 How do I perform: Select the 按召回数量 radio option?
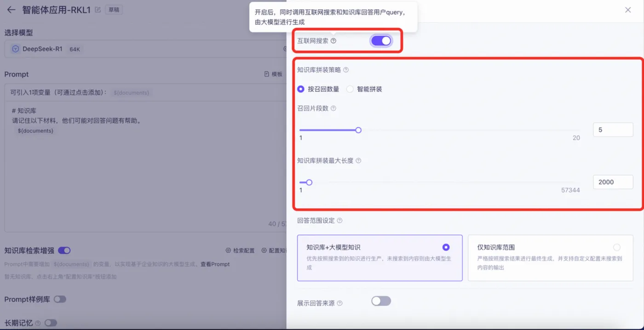[301, 89]
